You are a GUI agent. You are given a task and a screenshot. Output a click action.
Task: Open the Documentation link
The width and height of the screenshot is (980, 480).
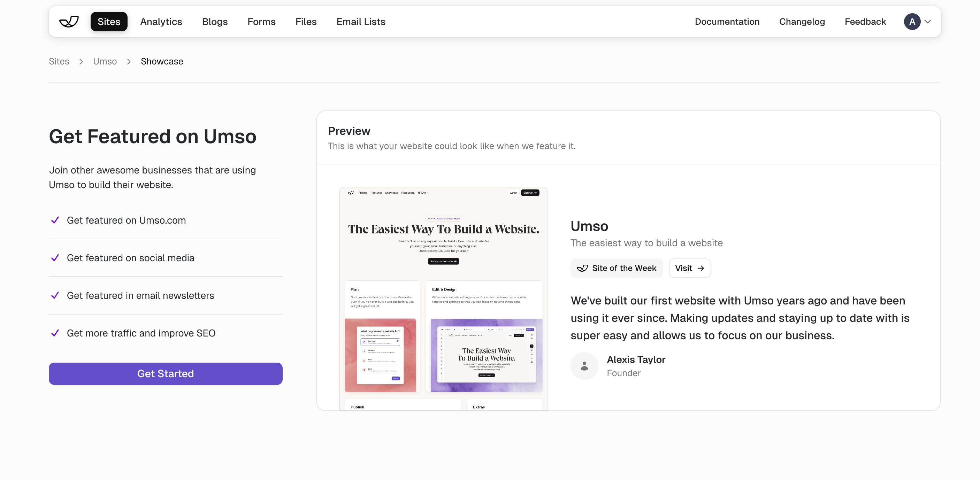point(727,22)
